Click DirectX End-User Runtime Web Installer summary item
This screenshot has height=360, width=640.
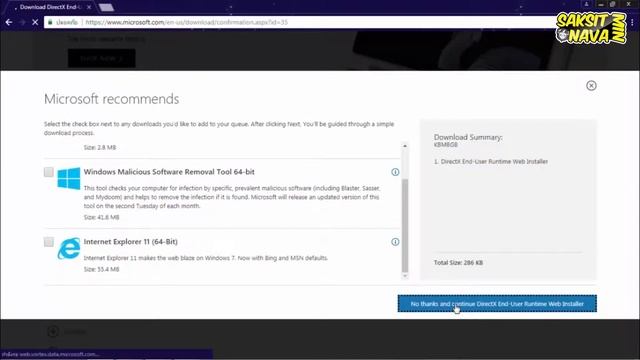coord(491,161)
